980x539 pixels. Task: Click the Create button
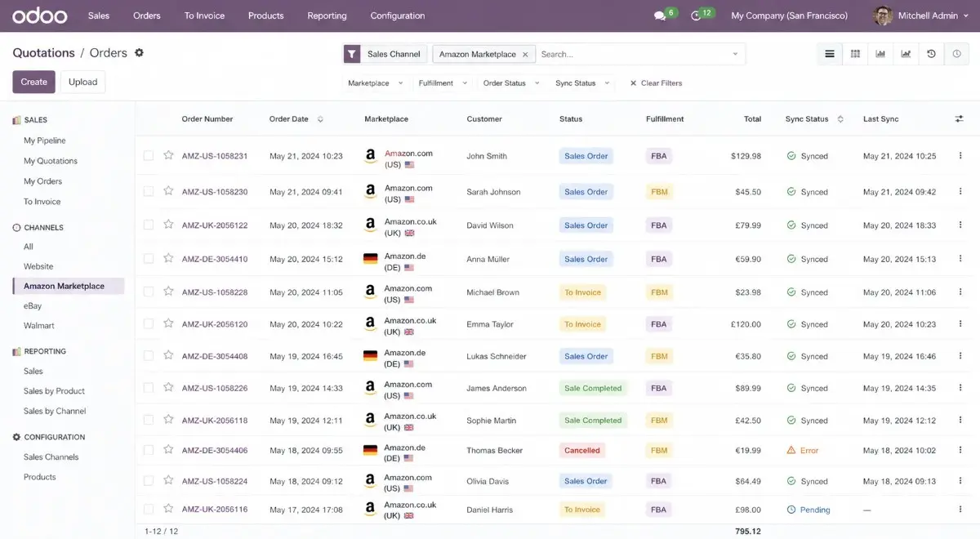[33, 82]
